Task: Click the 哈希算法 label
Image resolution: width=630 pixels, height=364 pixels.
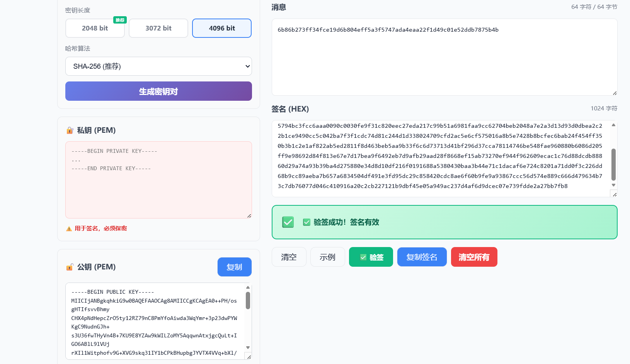Action: click(x=78, y=49)
